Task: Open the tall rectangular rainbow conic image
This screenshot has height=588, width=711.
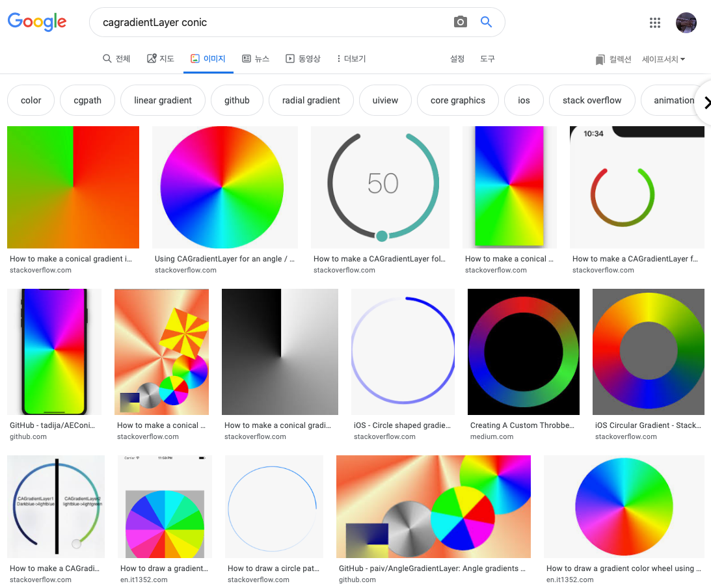Action: point(509,187)
